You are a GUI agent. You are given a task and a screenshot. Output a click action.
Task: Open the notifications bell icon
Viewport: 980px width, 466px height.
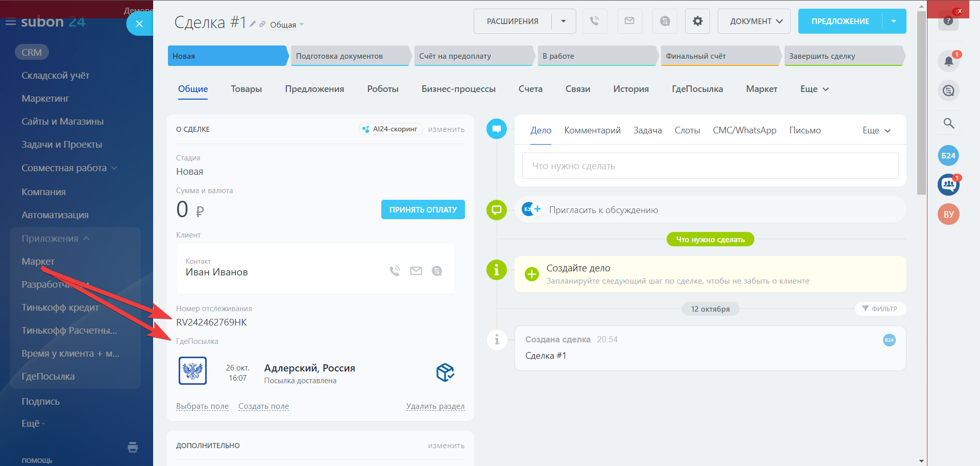(x=948, y=61)
